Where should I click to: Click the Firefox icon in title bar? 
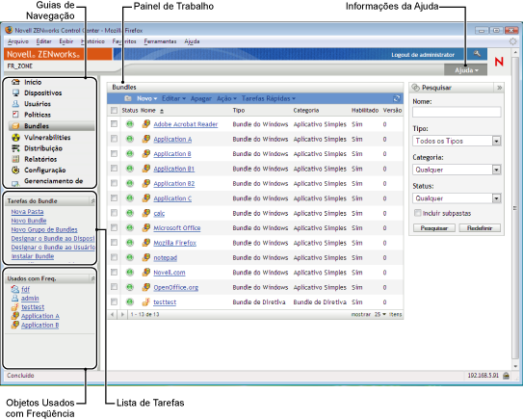click(x=9, y=31)
